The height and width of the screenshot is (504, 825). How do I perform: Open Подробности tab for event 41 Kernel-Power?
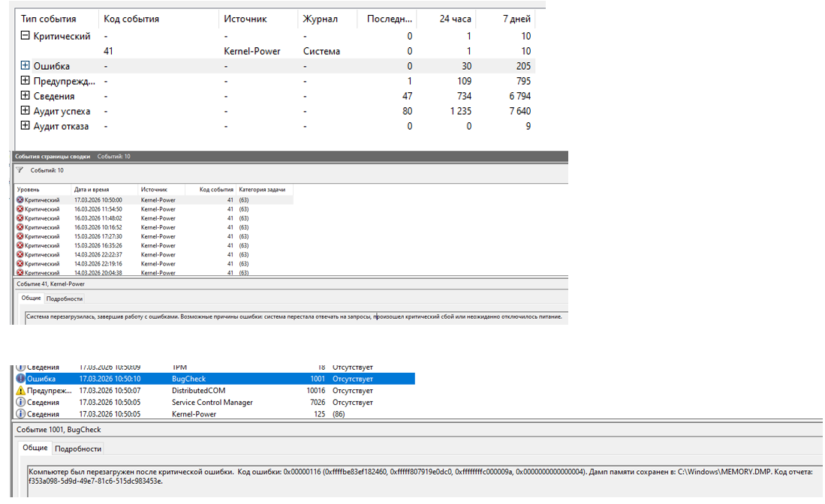point(65,298)
